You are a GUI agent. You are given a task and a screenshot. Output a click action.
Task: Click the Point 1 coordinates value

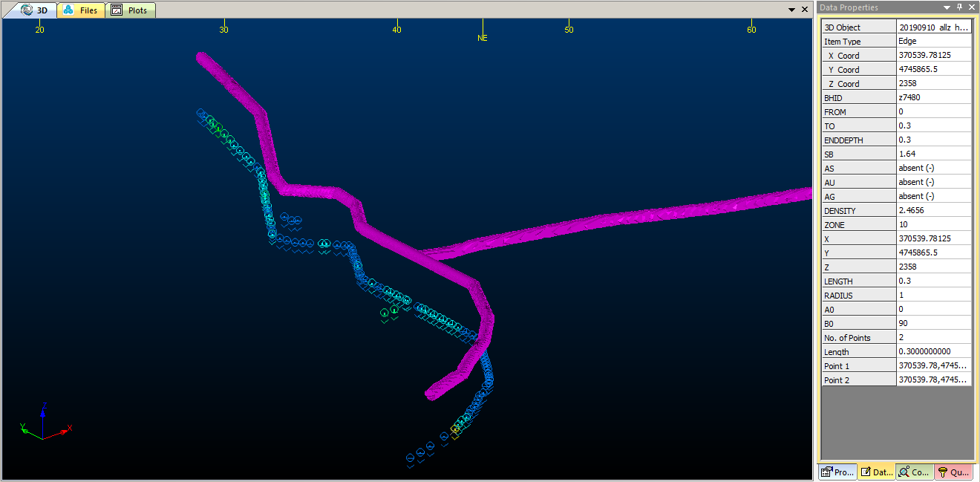tap(933, 366)
